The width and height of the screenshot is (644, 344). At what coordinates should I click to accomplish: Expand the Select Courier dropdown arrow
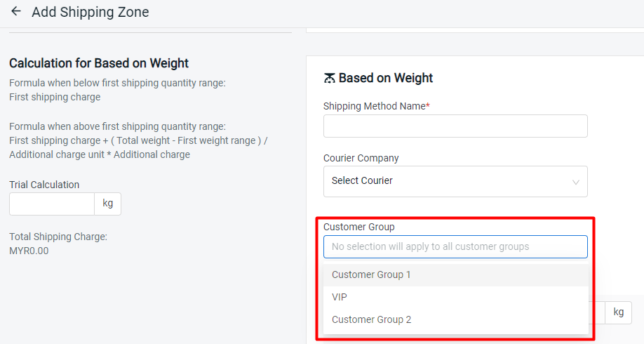[576, 182]
